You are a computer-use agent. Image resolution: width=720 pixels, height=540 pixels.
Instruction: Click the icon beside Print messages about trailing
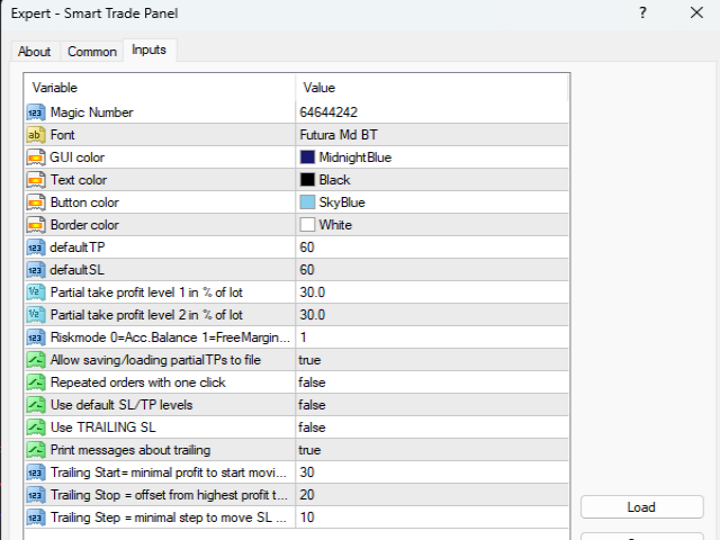(x=36, y=450)
